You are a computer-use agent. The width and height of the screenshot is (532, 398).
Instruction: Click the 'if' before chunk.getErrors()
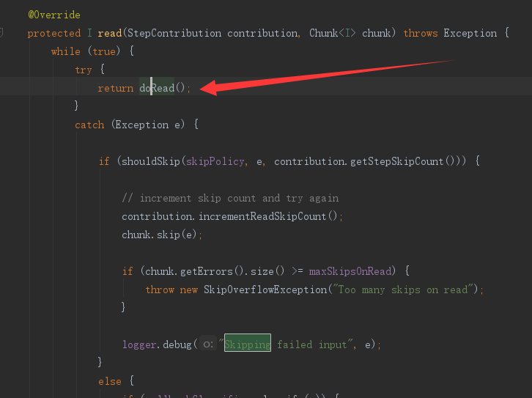(x=128, y=271)
